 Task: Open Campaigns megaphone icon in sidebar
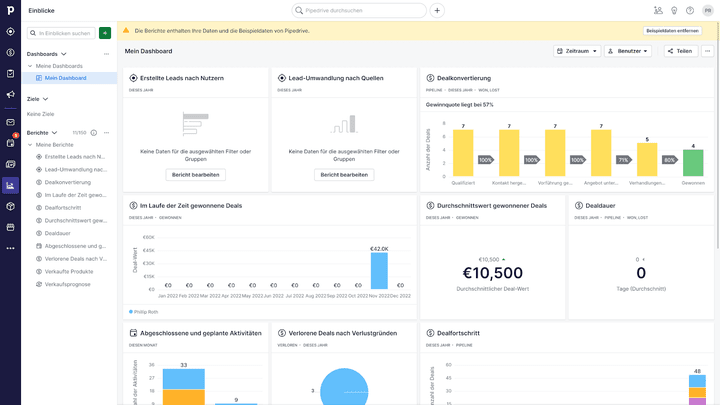10,95
